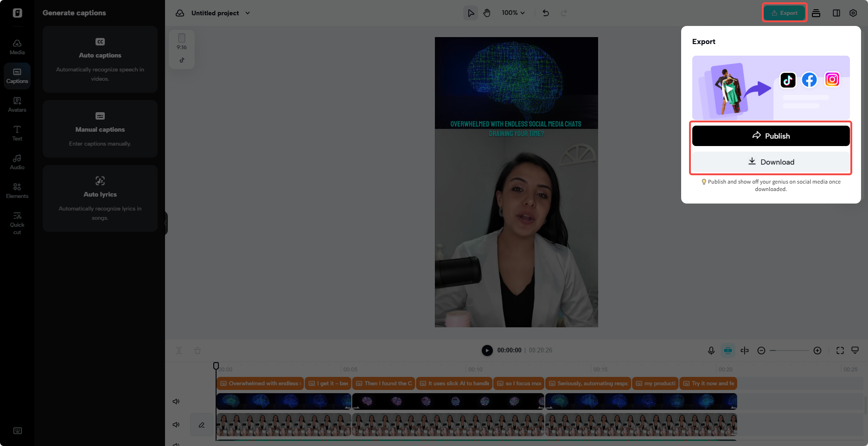Mute the video audio track
868x446 pixels.
176,401
